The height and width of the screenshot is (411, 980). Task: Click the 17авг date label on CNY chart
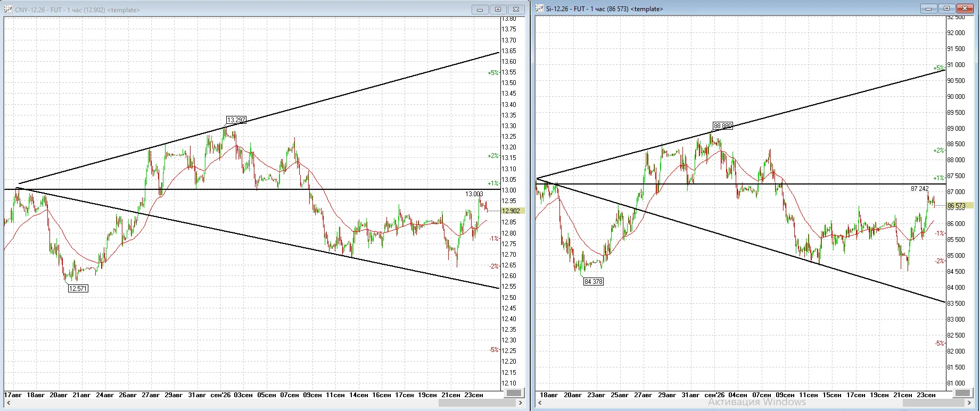pyautogui.click(x=13, y=395)
